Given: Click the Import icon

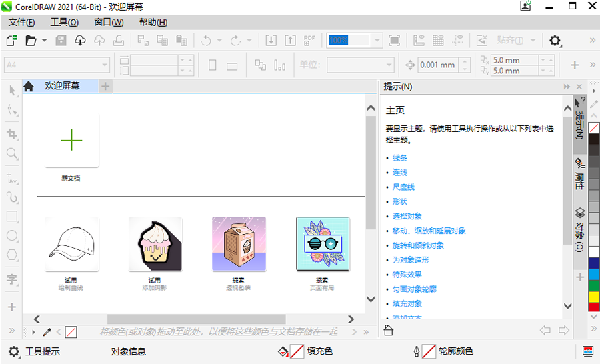Looking at the screenshot, I should point(271,40).
